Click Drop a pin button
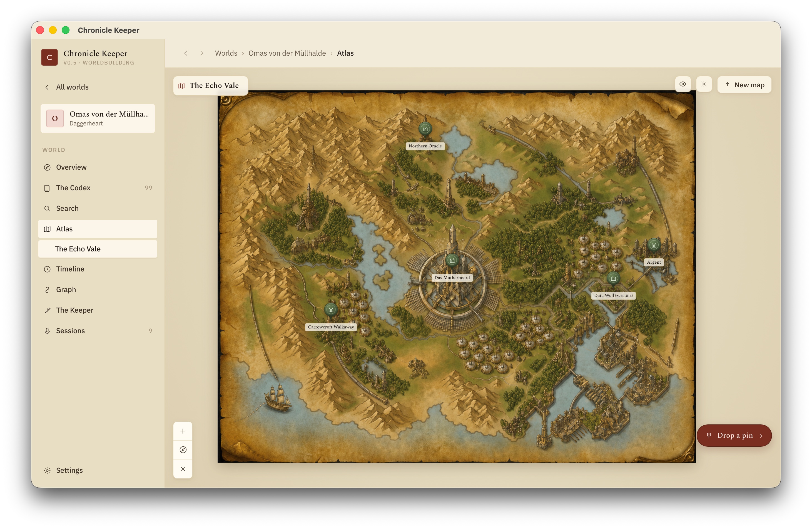Screen dimensions: 812x529 (734, 436)
